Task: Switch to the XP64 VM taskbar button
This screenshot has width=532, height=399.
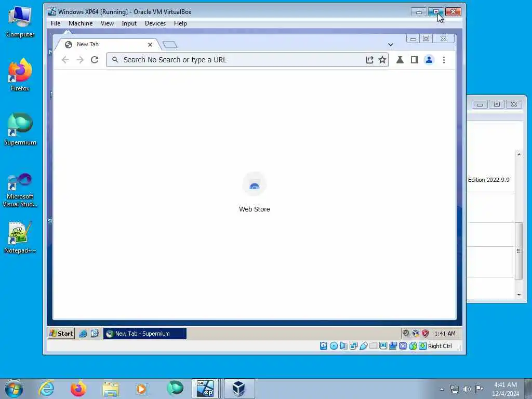Action: pyautogui.click(x=206, y=389)
